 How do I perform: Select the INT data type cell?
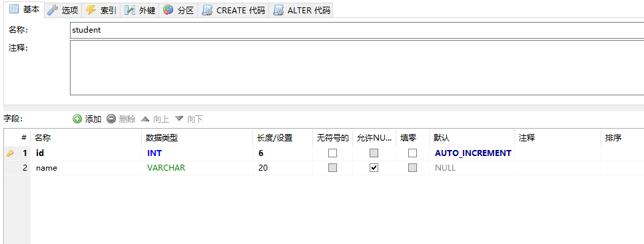point(197,153)
